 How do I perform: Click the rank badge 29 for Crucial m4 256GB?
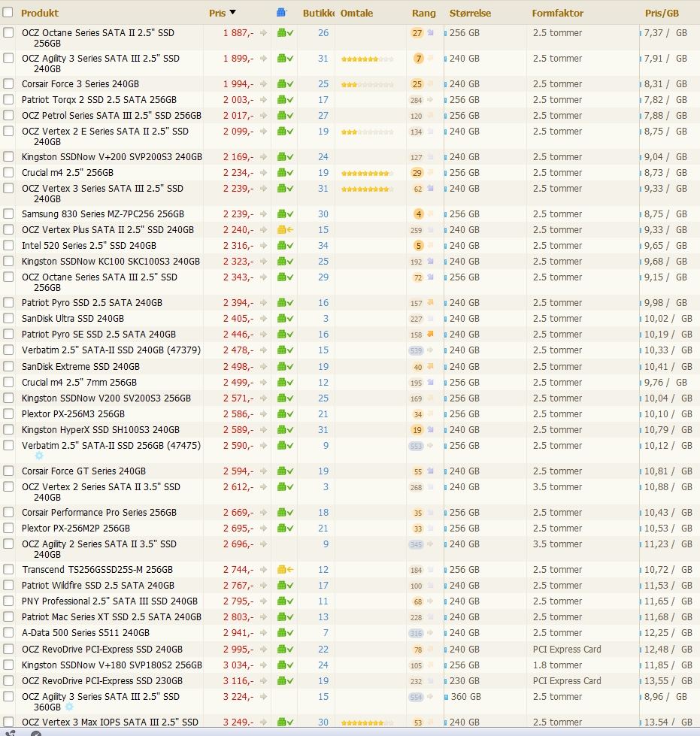[417, 173]
